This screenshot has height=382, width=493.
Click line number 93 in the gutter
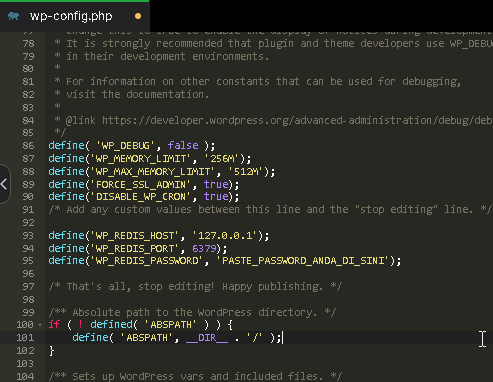[x=28, y=236]
